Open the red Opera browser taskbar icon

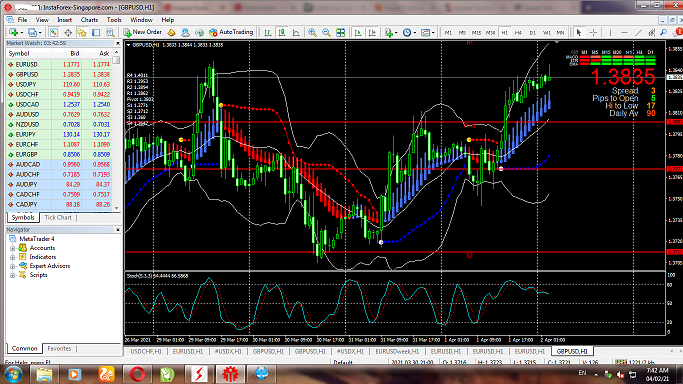click(137, 374)
